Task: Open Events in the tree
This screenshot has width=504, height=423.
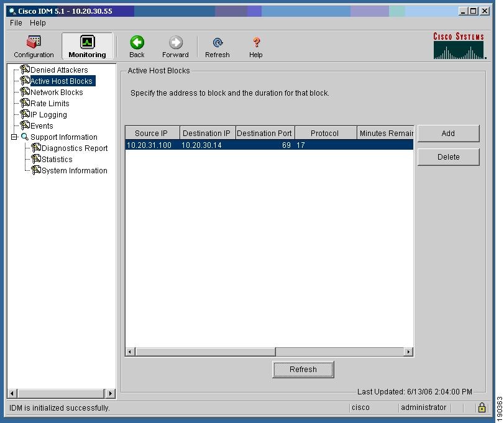Action: coord(42,125)
